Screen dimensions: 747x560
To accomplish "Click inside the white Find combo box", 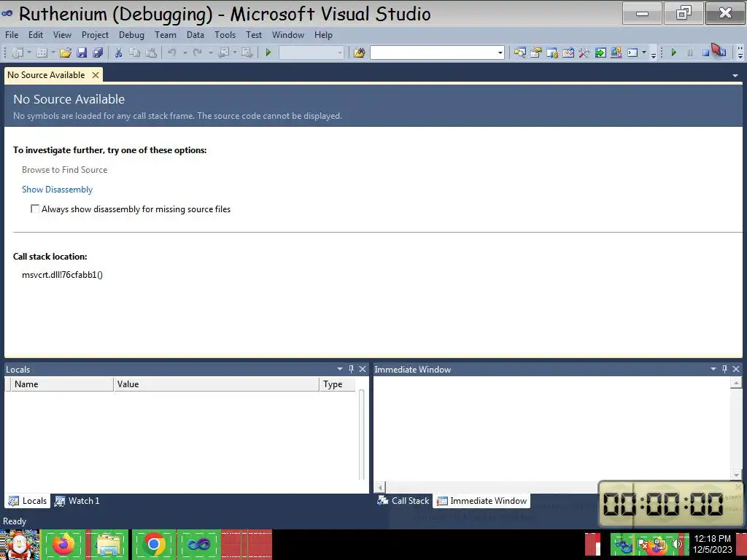I will click(433, 52).
